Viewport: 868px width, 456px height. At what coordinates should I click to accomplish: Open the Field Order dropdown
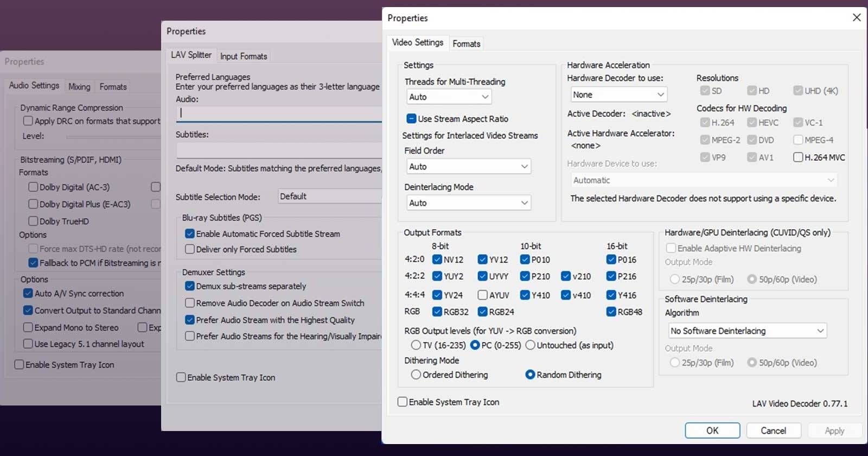[468, 167]
